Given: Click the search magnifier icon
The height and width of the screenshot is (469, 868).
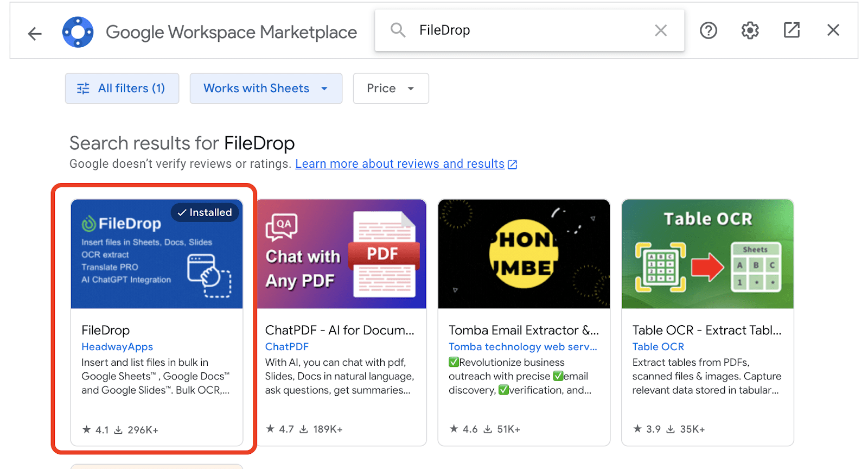Looking at the screenshot, I should [398, 30].
